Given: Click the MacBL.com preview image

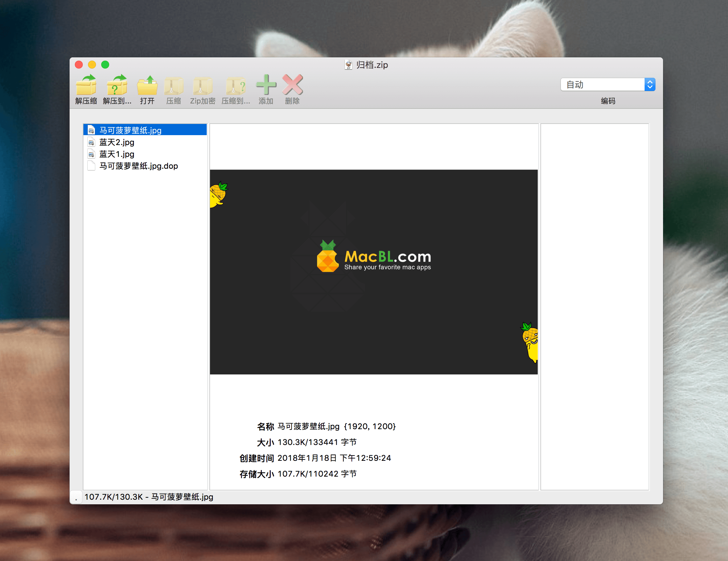Looking at the screenshot, I should 374,272.
